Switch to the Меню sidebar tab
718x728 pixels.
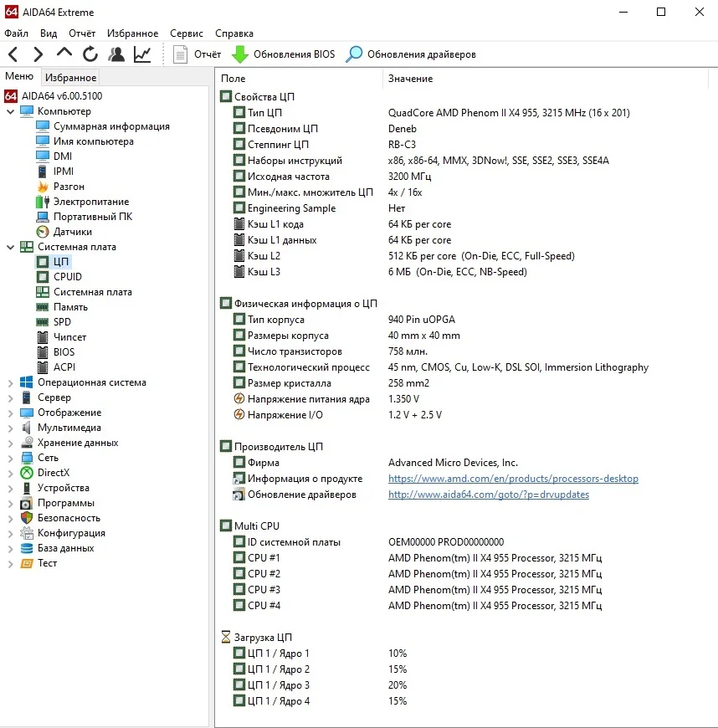(x=19, y=76)
